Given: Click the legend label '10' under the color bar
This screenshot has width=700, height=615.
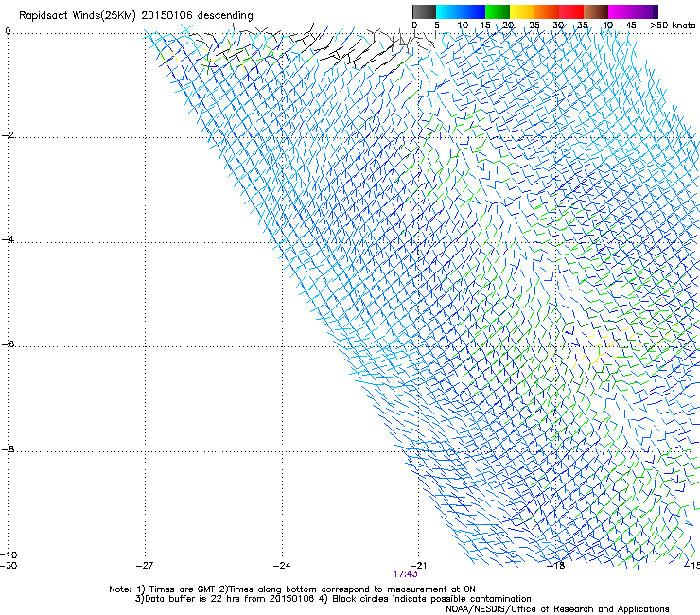Looking at the screenshot, I should 463,26.
